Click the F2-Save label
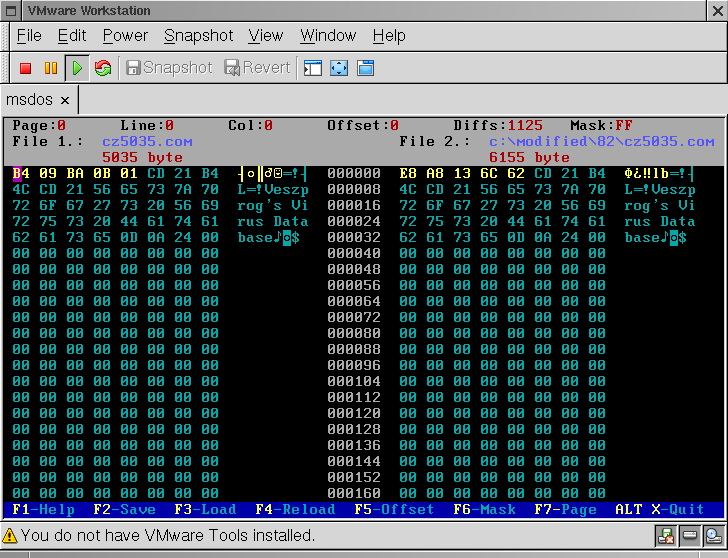This screenshot has width=728, height=558. pos(124,510)
